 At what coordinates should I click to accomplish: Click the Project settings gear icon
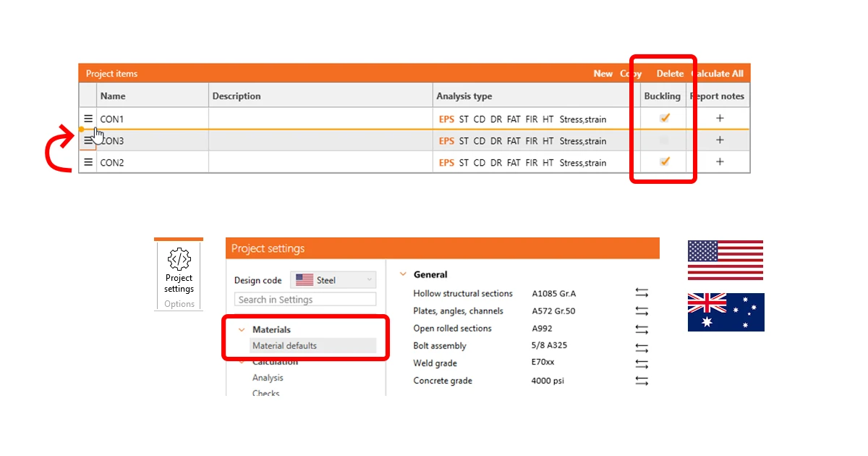(179, 259)
